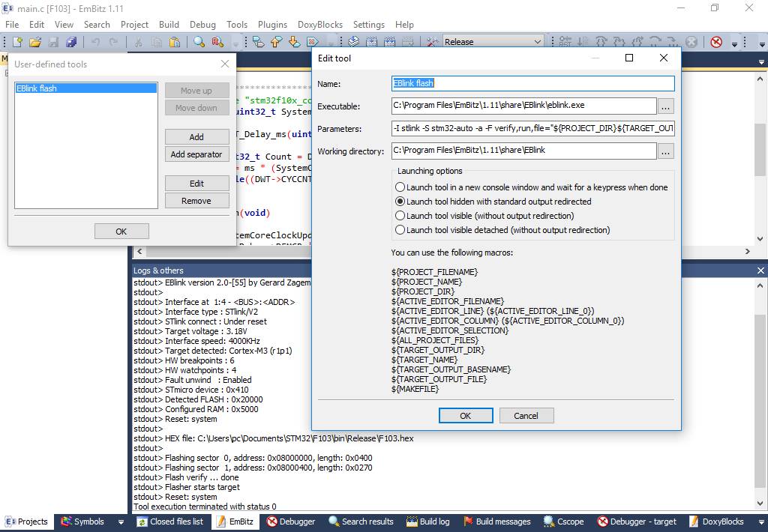The height and width of the screenshot is (532, 768).
Task: Open the Settings menu
Action: click(369, 25)
